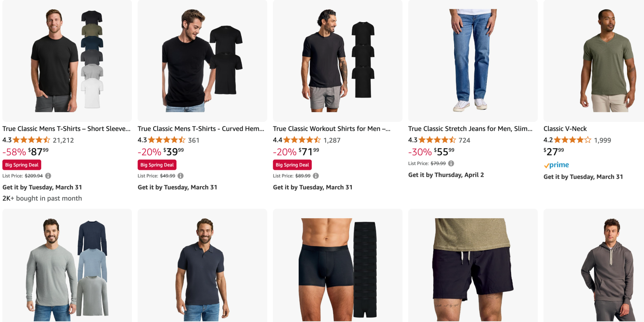Image resolution: width=644 pixels, height=322 pixels.
Task: Open navy polo shirt product image
Action: [202, 266]
